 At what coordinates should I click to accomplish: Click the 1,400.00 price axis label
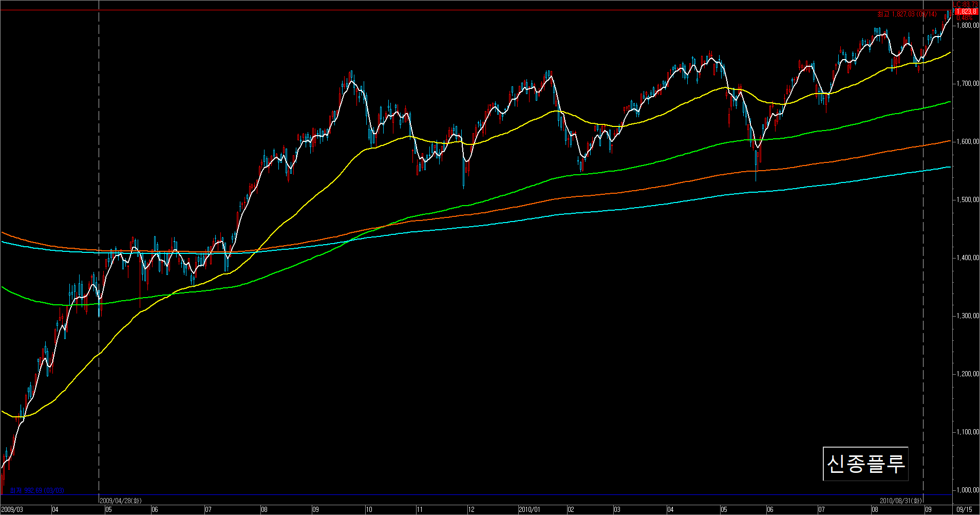[x=968, y=257]
